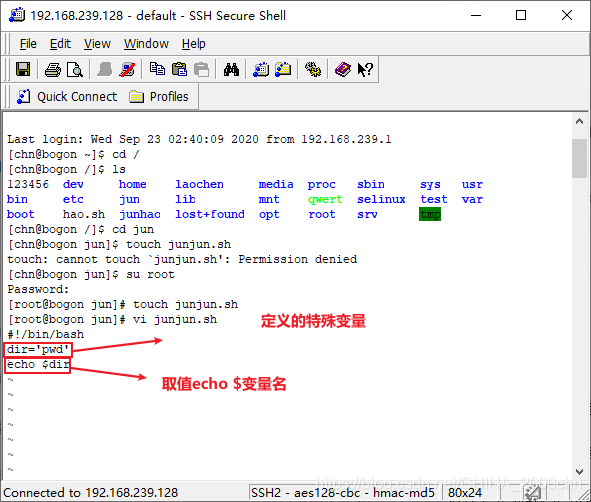Image resolution: width=591 pixels, height=502 pixels.
Task: Open the Profiles button
Action: [x=159, y=97]
